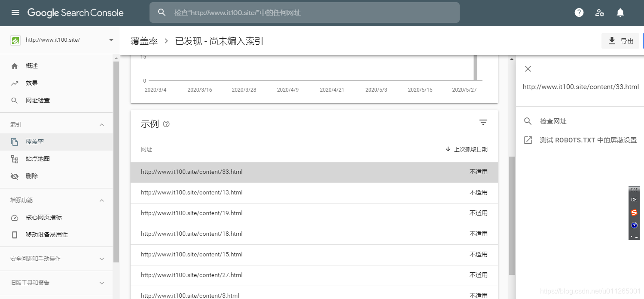Open the hamburger main menu
This screenshot has width=644, height=299.
[x=15, y=12]
